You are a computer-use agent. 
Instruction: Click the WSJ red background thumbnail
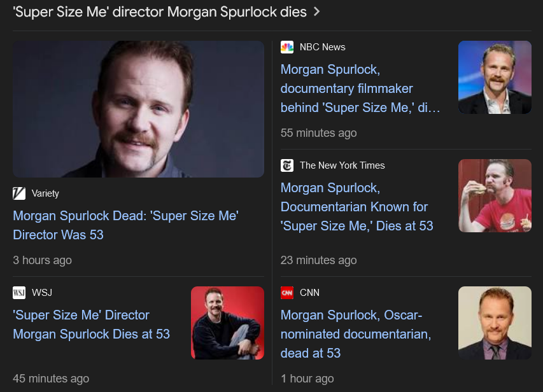point(227,323)
